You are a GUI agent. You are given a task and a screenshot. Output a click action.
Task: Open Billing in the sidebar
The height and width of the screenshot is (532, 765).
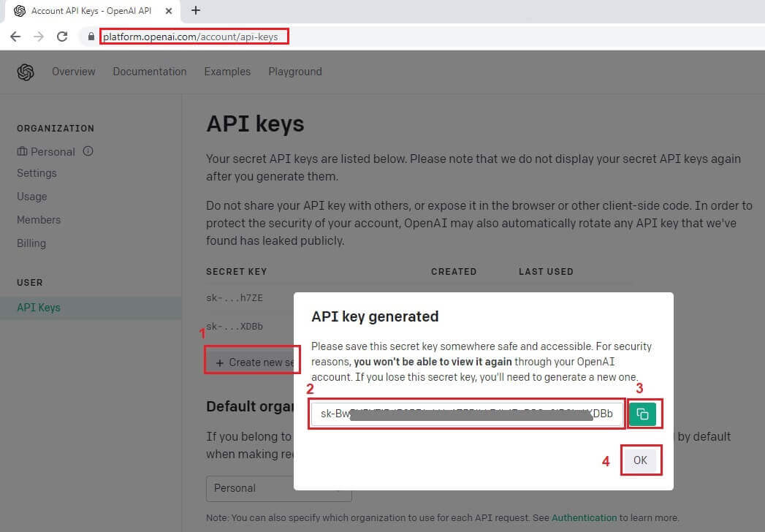tap(31, 243)
